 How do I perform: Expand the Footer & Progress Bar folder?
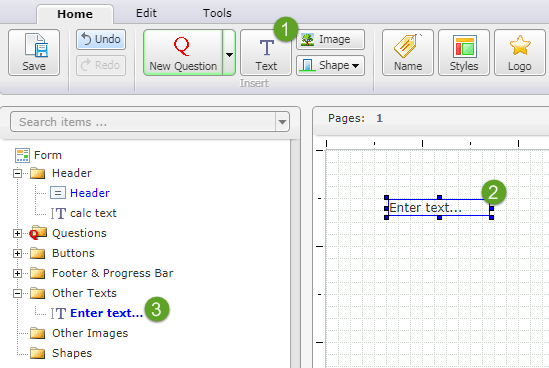17,273
